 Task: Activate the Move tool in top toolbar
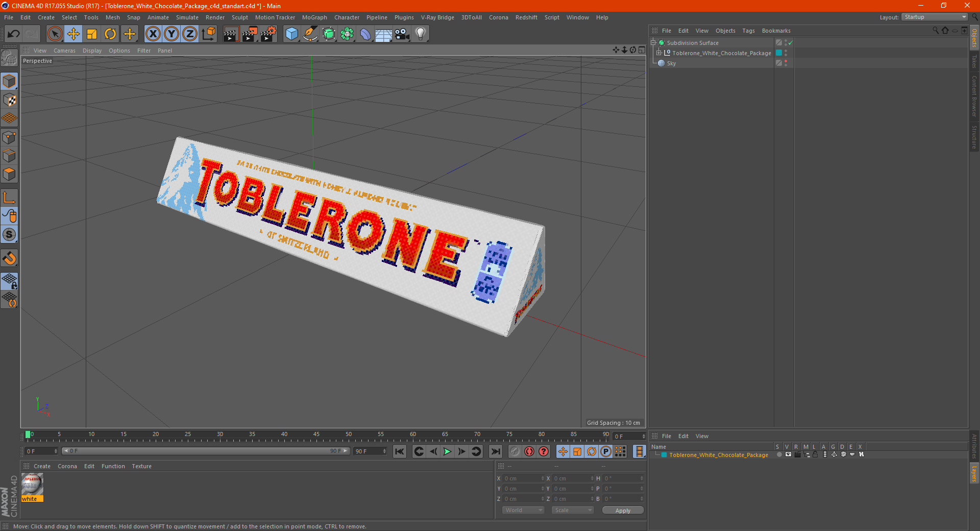pos(73,34)
